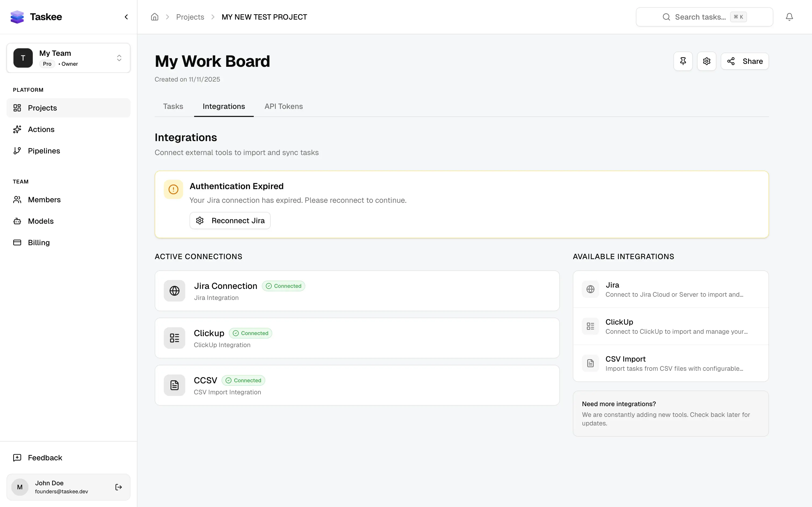Select the Billing card icon
The height and width of the screenshot is (507, 812).
(17, 242)
